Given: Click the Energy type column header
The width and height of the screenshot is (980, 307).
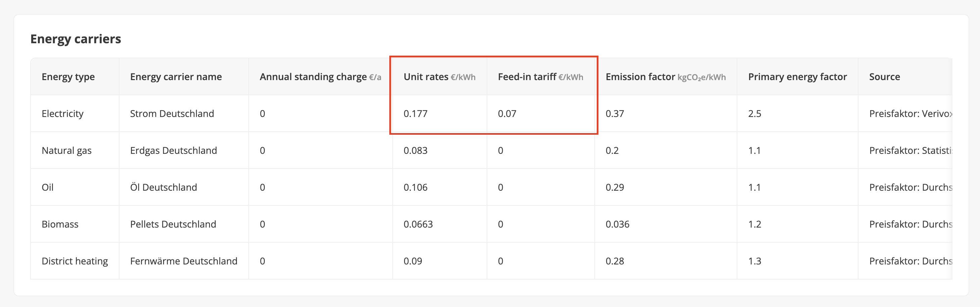Looking at the screenshot, I should [x=68, y=77].
